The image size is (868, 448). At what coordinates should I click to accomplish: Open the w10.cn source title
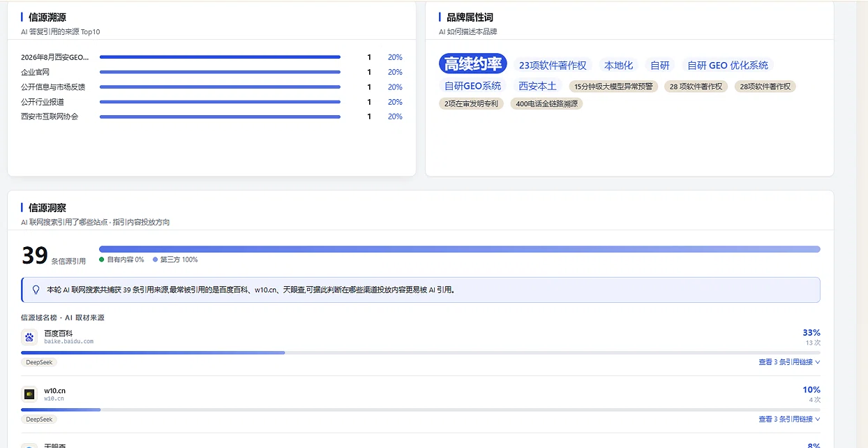tap(54, 391)
